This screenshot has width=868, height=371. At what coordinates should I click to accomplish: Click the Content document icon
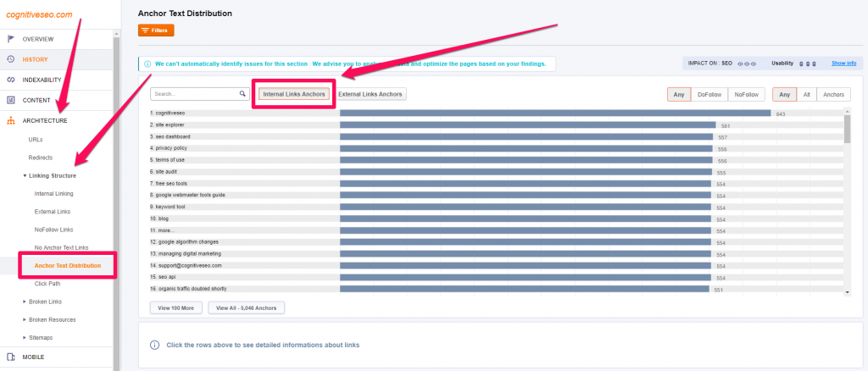click(10, 100)
